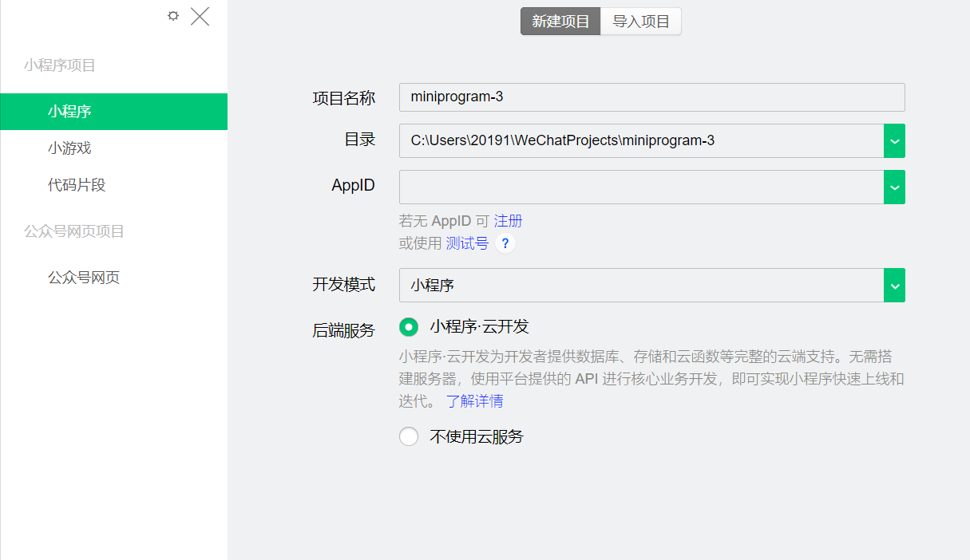Click the 注册 link
The width and height of the screenshot is (970, 560).
(x=508, y=221)
